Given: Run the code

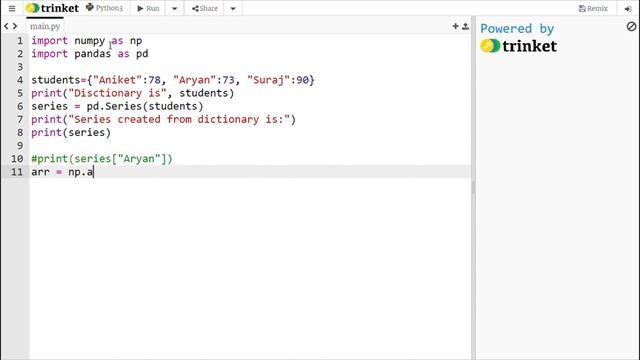Looking at the screenshot, I should pos(148,8).
